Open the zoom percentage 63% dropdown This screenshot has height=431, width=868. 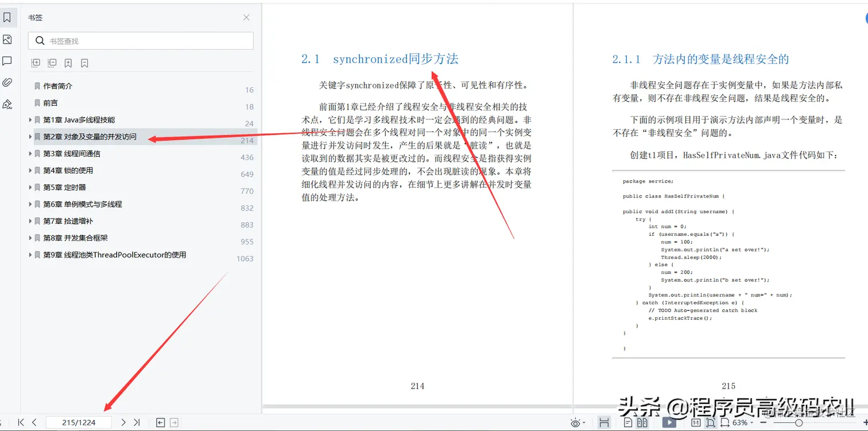click(741, 422)
